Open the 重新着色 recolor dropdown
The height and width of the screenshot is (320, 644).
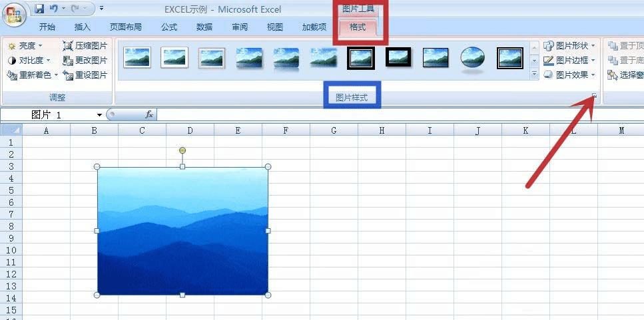coord(33,75)
